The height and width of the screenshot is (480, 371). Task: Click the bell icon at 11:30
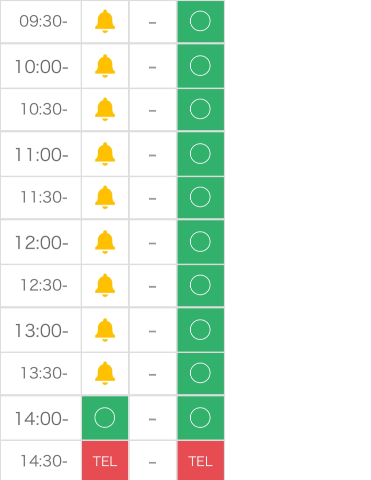coord(105,197)
